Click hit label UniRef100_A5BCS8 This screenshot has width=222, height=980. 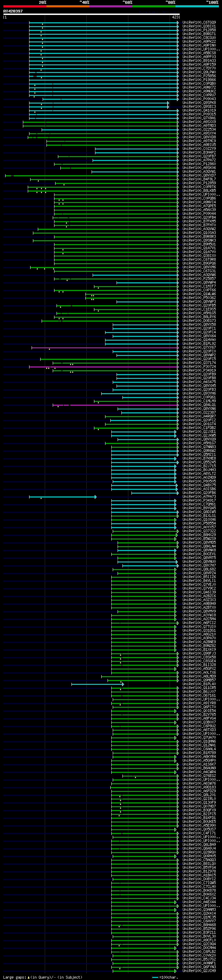pos(199,53)
